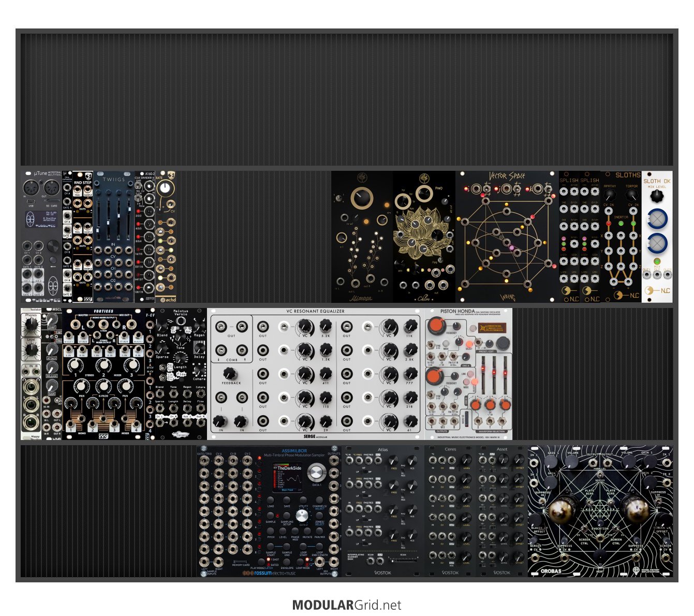Turn the Ochd RATE knob

pos(165,187)
